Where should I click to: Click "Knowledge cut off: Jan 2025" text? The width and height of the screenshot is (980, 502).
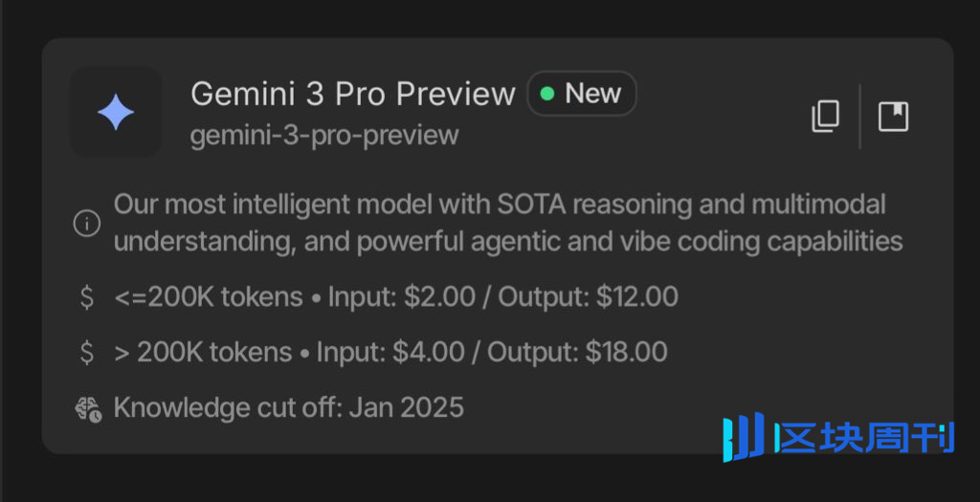coord(288,408)
